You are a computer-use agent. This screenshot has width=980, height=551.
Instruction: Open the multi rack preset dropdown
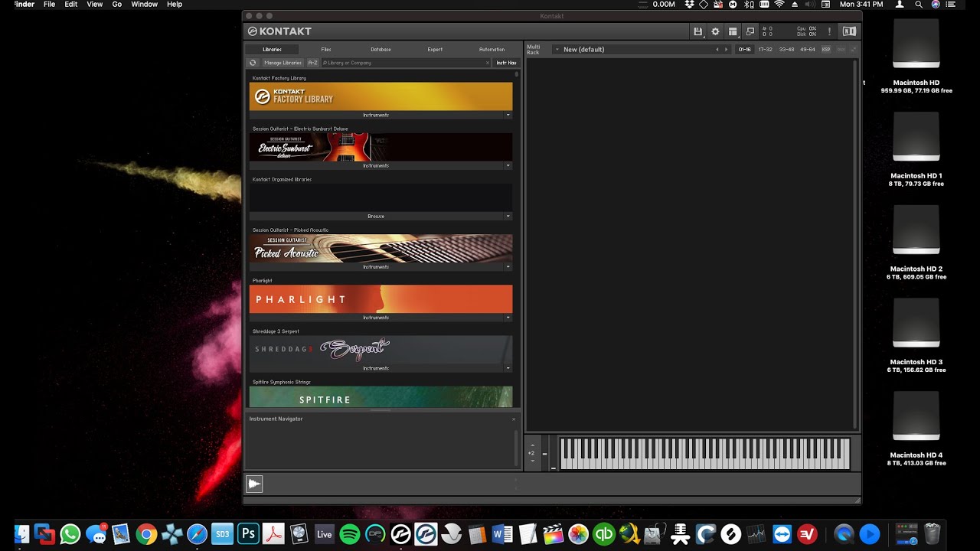coord(557,49)
